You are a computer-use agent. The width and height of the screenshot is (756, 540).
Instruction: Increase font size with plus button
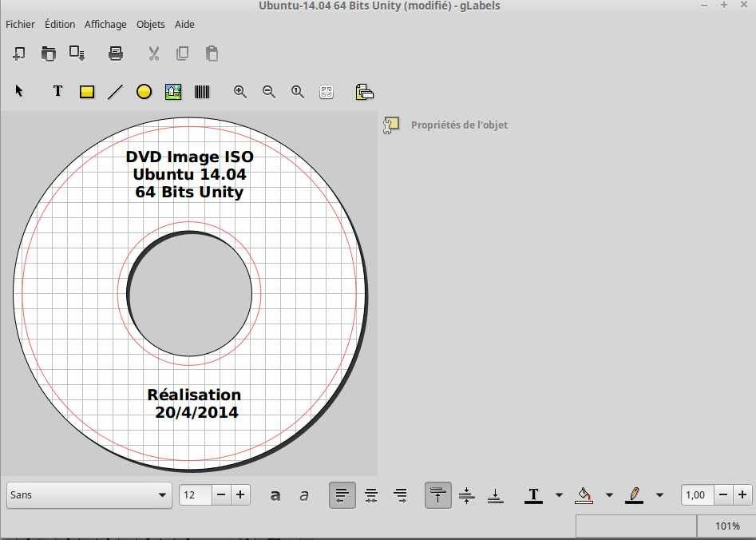pyautogui.click(x=240, y=495)
